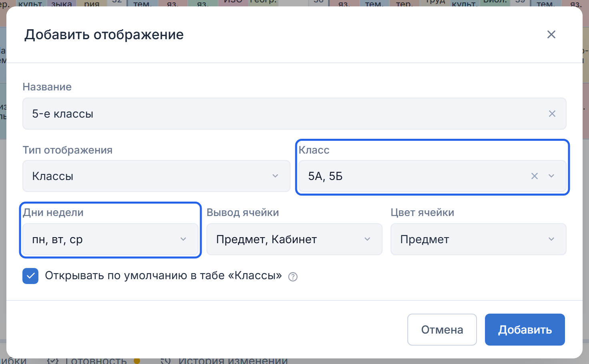This screenshot has width=589, height=364.
Task: Click the Название field label
Action: click(47, 87)
